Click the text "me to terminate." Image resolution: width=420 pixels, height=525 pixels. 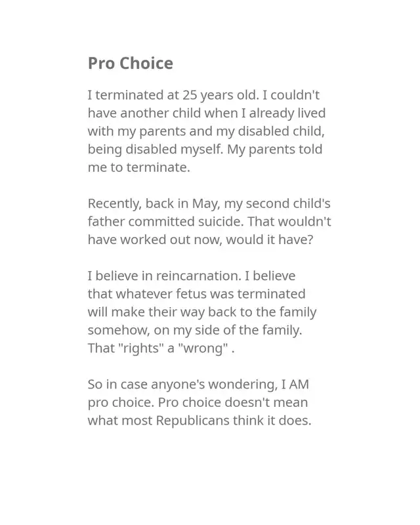tap(139, 167)
